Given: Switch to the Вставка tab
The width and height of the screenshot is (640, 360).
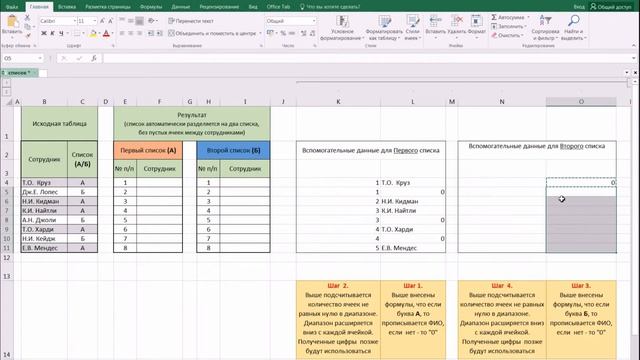Looking at the screenshot, I should click(x=67, y=7).
